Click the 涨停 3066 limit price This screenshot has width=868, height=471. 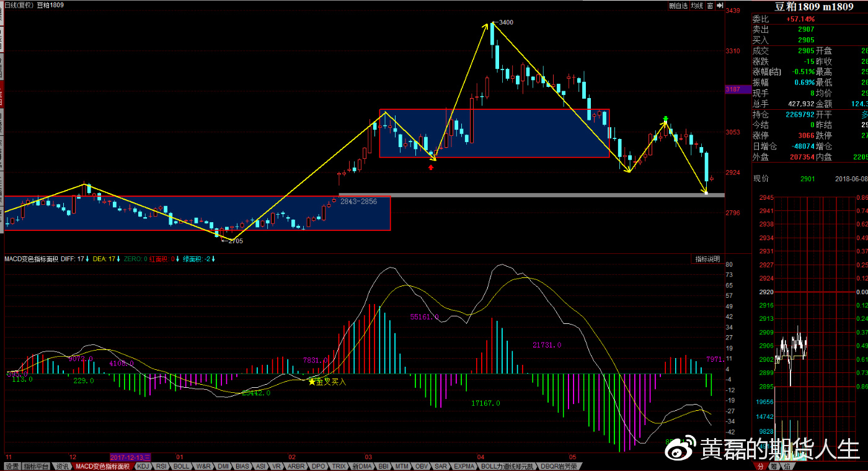tap(806, 135)
